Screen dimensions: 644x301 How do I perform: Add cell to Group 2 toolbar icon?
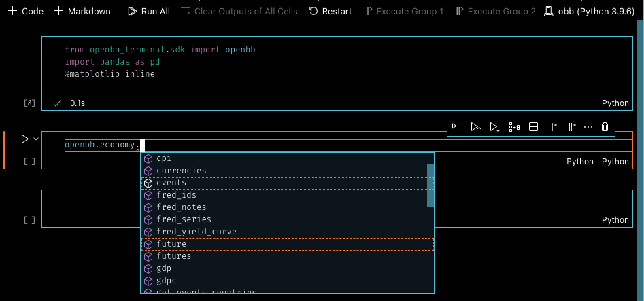click(x=571, y=127)
